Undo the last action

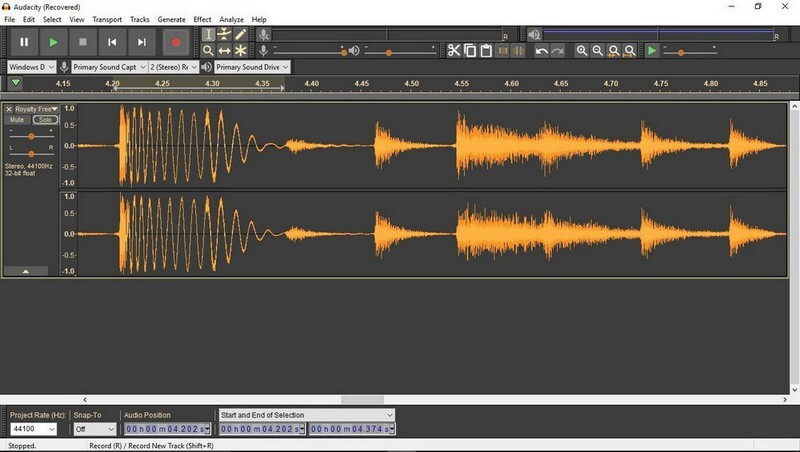(x=541, y=50)
